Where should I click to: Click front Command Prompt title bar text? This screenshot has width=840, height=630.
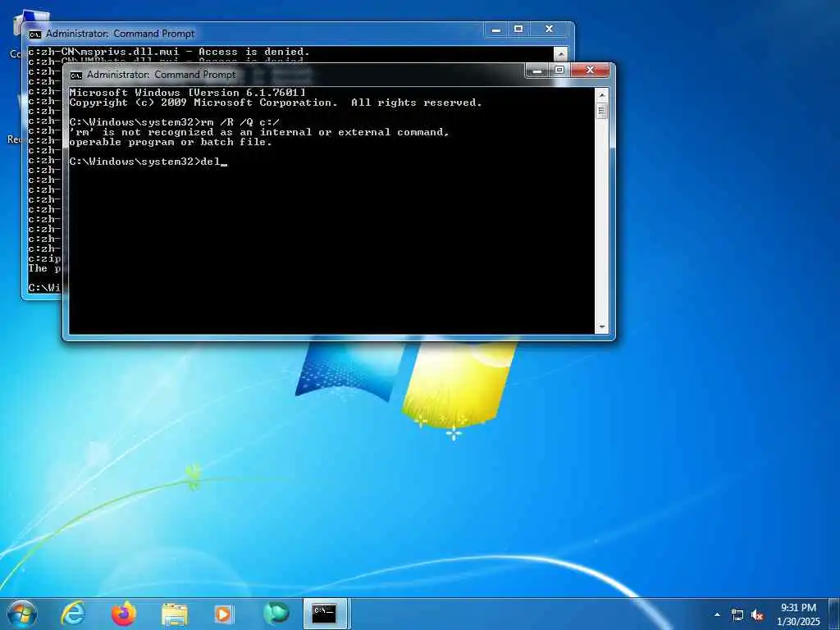pos(162,75)
